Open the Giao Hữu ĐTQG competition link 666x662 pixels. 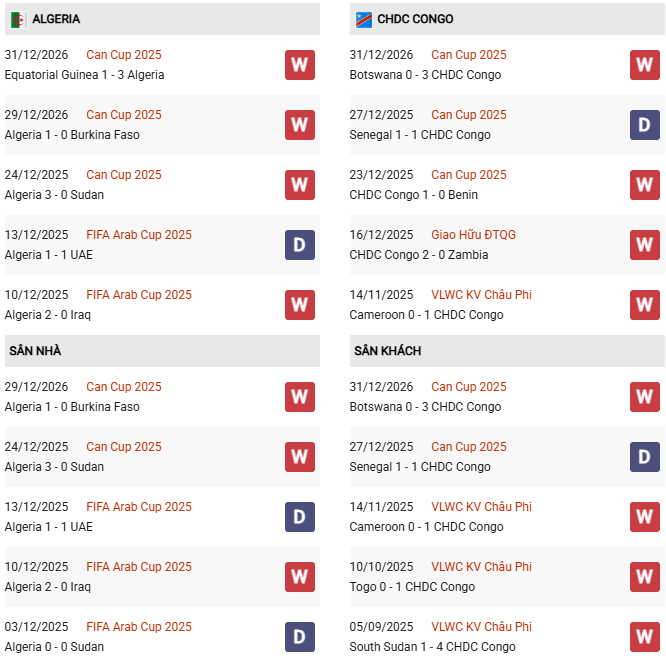pos(473,235)
